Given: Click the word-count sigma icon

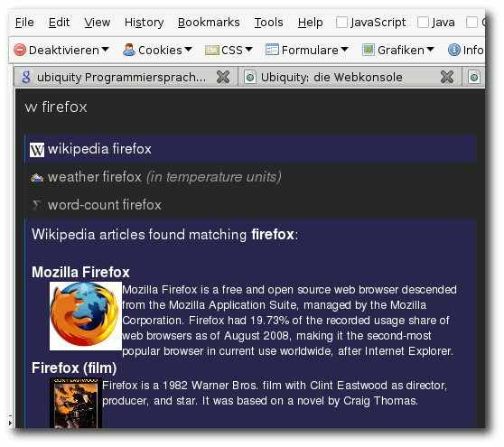Looking at the screenshot, I should click(37, 205).
